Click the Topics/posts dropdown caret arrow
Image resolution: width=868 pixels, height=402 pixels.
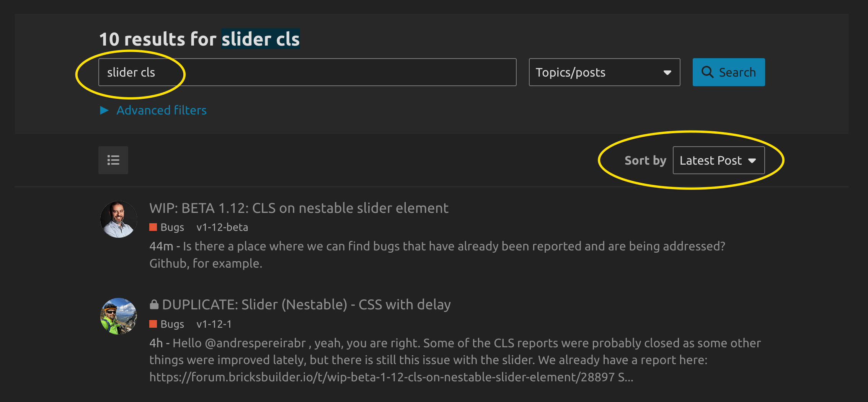pos(667,73)
